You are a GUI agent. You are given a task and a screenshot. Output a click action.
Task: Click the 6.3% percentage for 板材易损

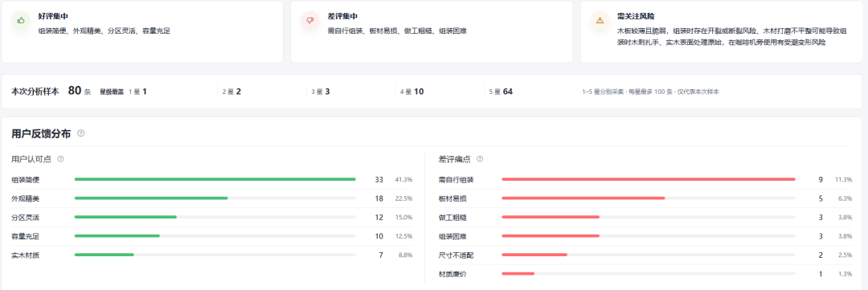pos(845,198)
